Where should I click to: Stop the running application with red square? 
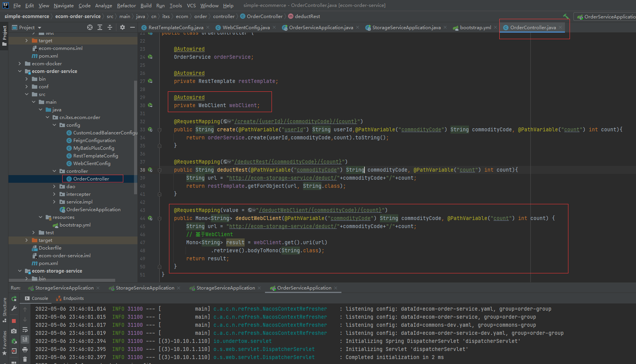tap(14, 321)
